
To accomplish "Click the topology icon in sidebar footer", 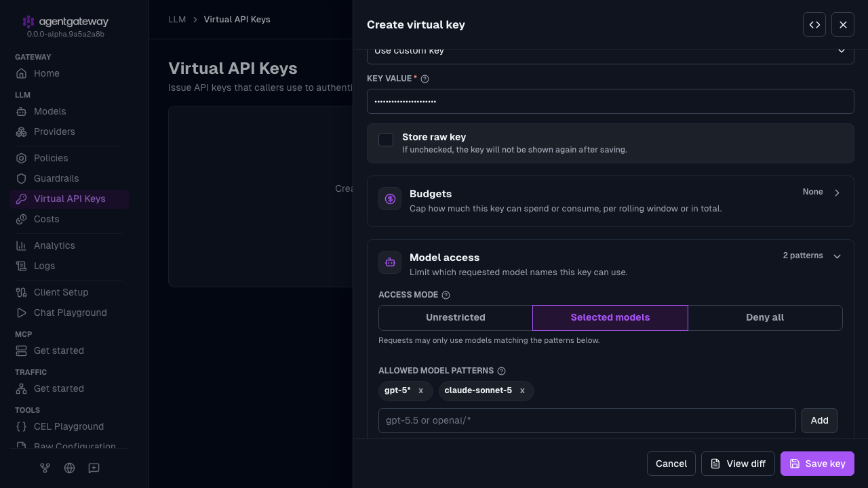I will click(x=45, y=468).
